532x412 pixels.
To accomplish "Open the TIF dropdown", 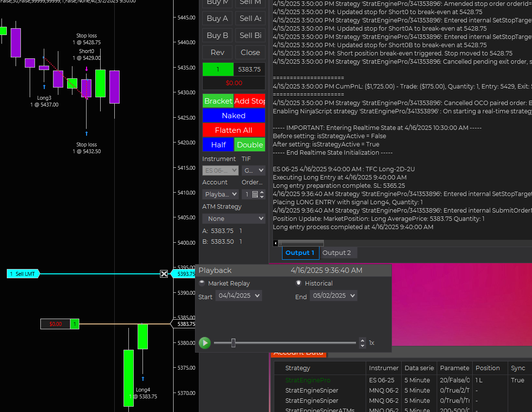I will click(253, 170).
